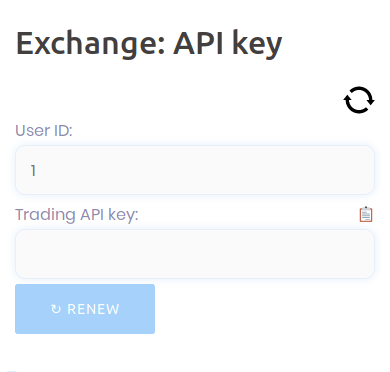Click the value 1 in User ID field
The image size is (390, 372).
tap(33, 170)
